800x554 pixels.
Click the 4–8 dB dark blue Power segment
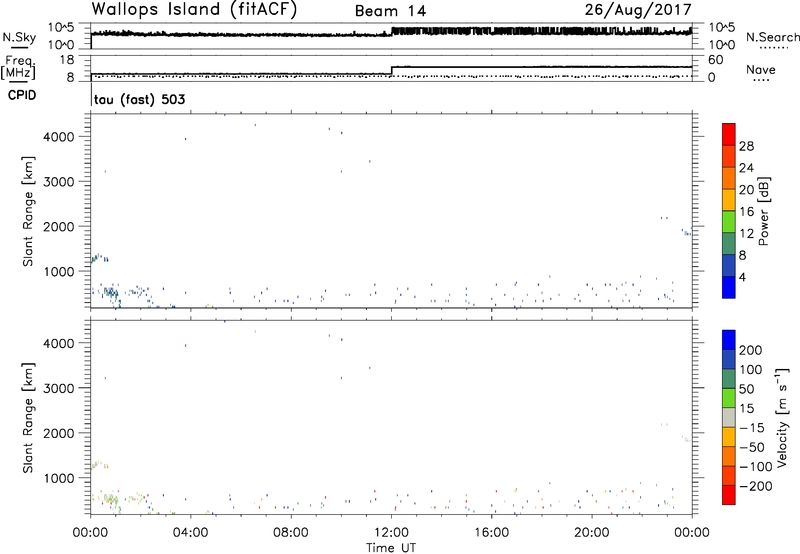pyautogui.click(x=729, y=265)
